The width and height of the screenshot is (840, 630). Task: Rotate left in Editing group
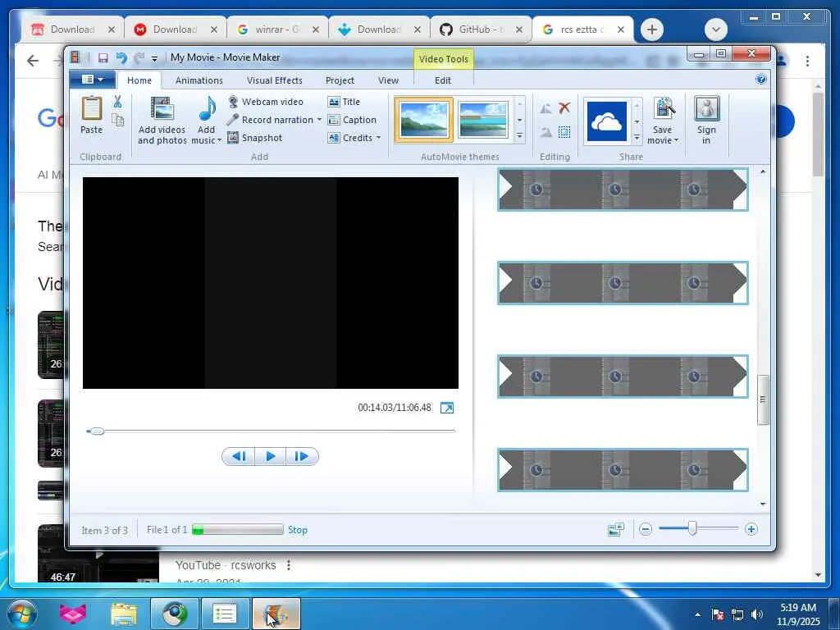(x=546, y=109)
